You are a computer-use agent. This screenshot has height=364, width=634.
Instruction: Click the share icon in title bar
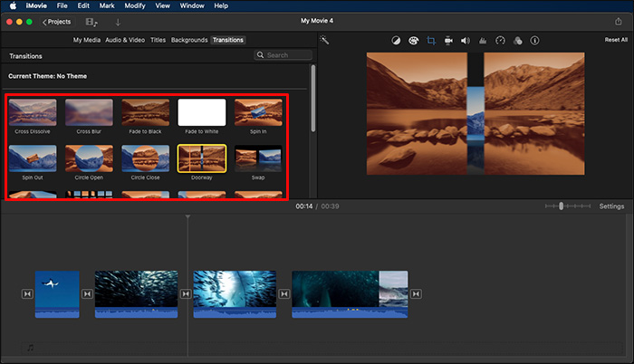618,21
